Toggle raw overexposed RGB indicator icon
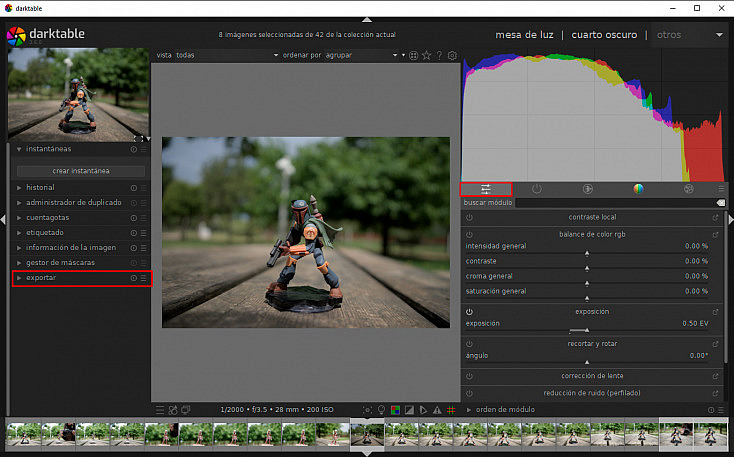 pyautogui.click(x=396, y=410)
